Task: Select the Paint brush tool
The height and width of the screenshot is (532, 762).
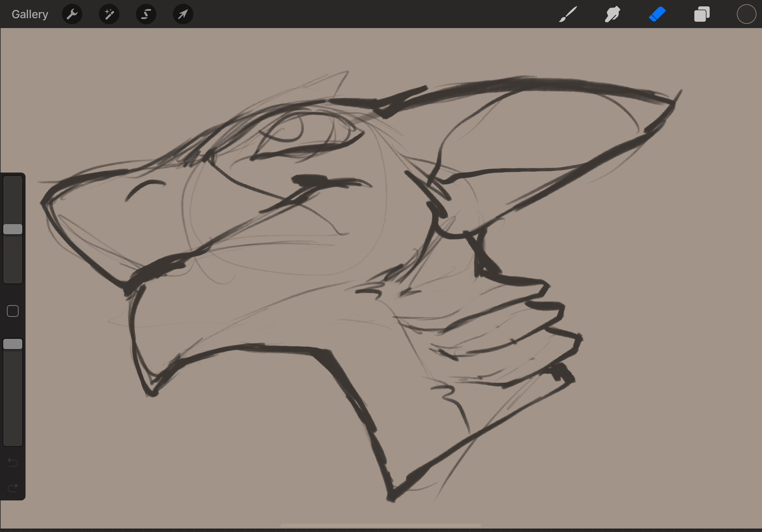Action: pos(568,14)
